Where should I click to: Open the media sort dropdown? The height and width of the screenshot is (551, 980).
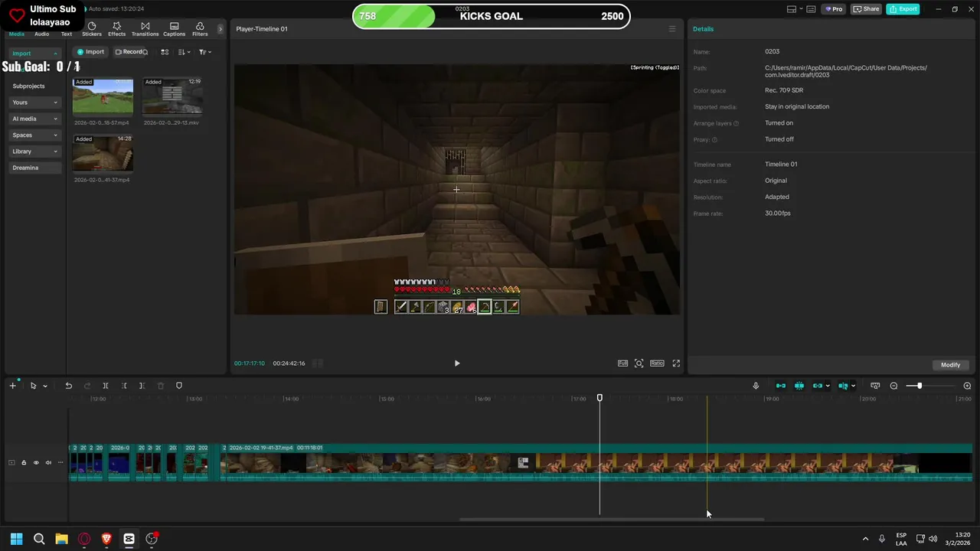(184, 52)
